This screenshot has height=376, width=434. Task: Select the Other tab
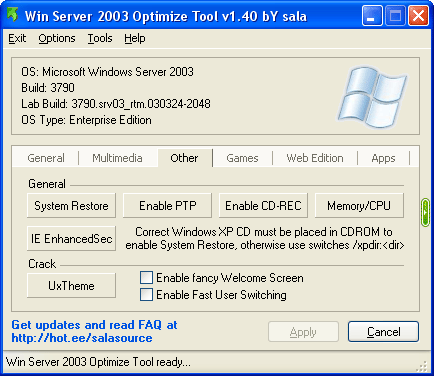(184, 157)
